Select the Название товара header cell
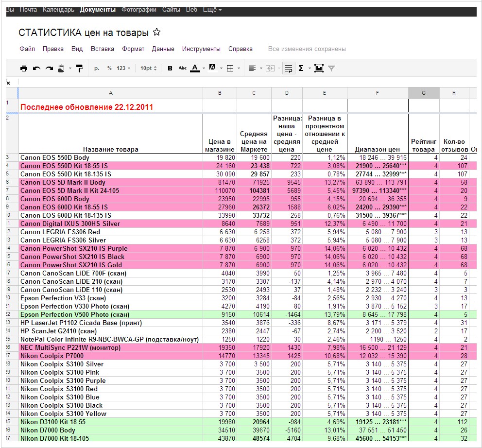 pos(111,134)
